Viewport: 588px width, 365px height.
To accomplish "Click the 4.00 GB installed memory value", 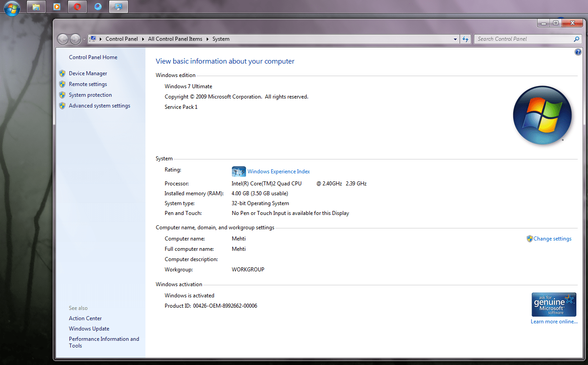I will 260,193.
